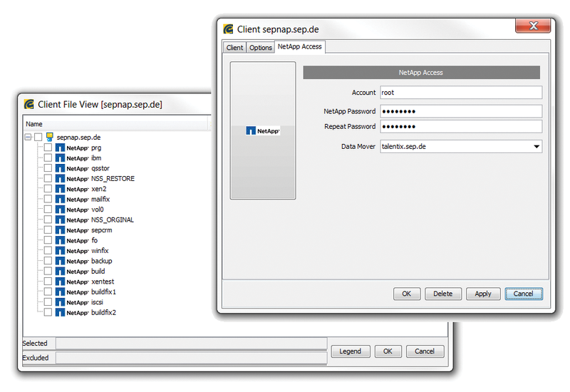Cancel the Client File View window

(425, 351)
